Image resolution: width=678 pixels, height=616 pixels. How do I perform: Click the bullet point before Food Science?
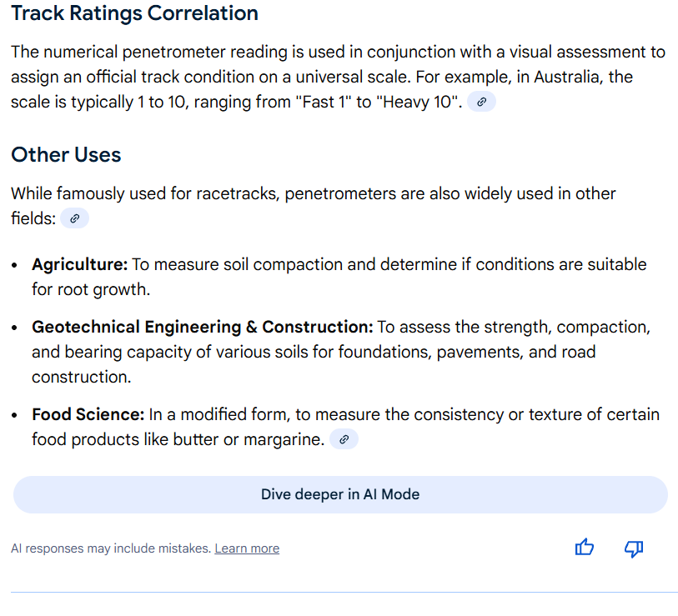coord(15,415)
